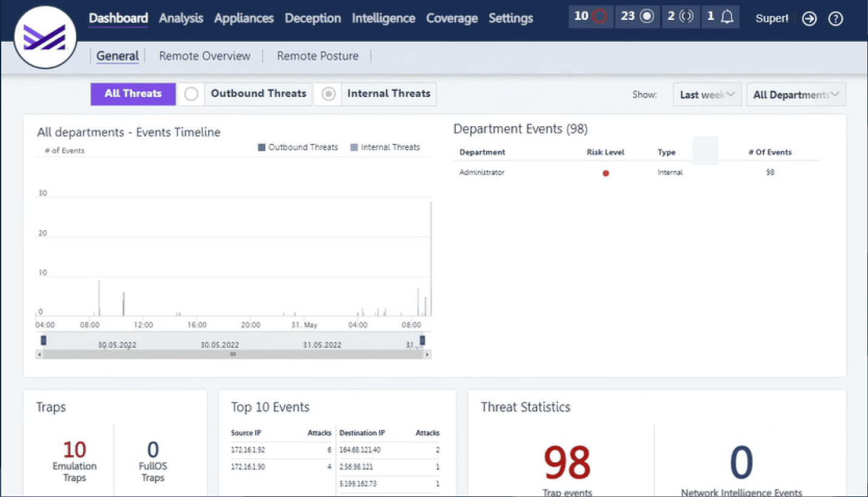Select the Internal Threats circle icon
The height and width of the screenshot is (497, 868).
pyautogui.click(x=328, y=94)
